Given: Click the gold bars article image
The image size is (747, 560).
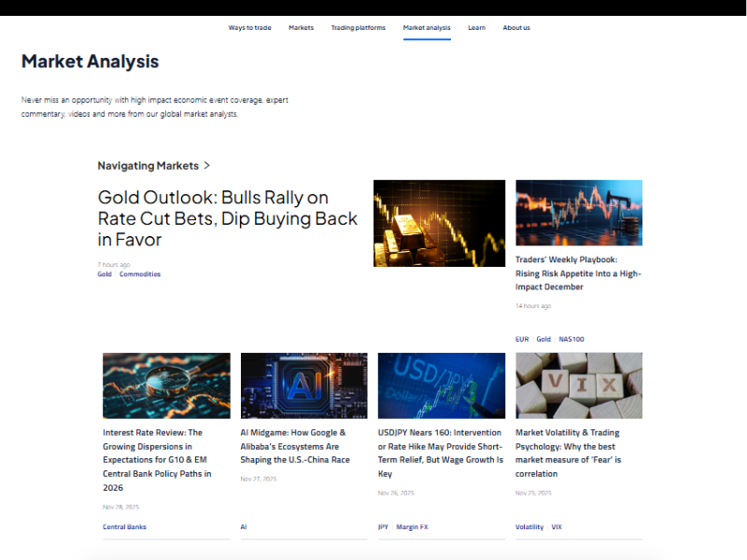Looking at the screenshot, I should click(439, 223).
